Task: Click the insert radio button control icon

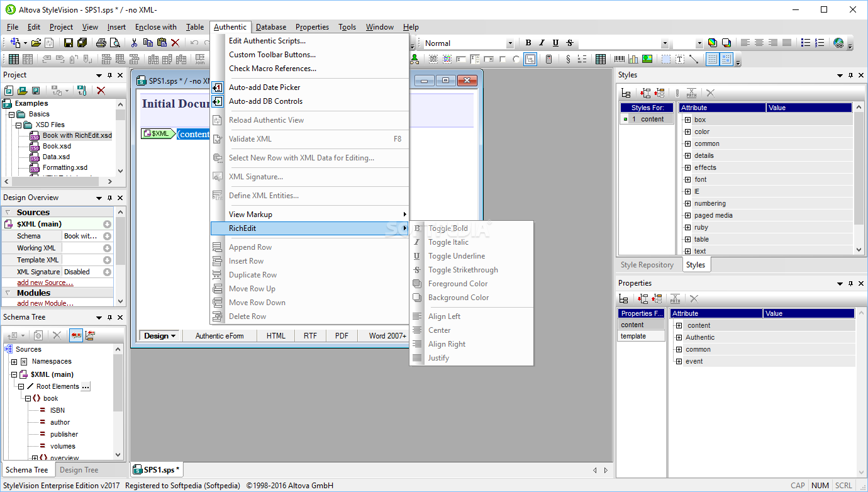Action: click(x=516, y=59)
